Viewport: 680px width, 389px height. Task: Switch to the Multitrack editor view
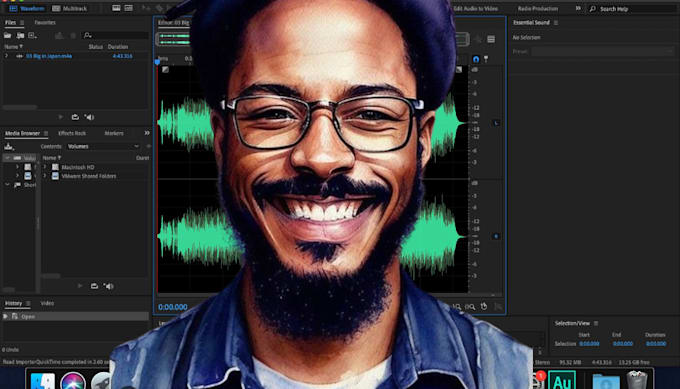[x=69, y=8]
